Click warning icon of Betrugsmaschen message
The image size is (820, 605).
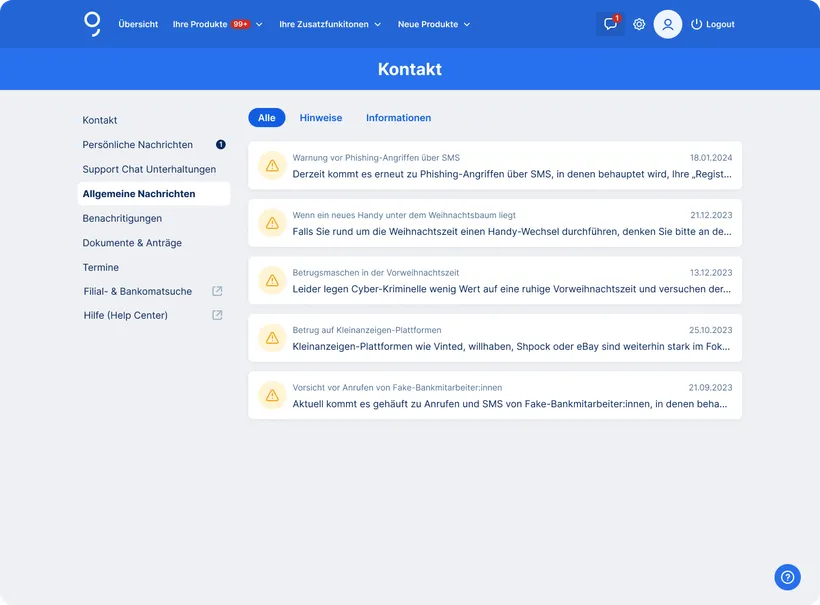coord(272,281)
